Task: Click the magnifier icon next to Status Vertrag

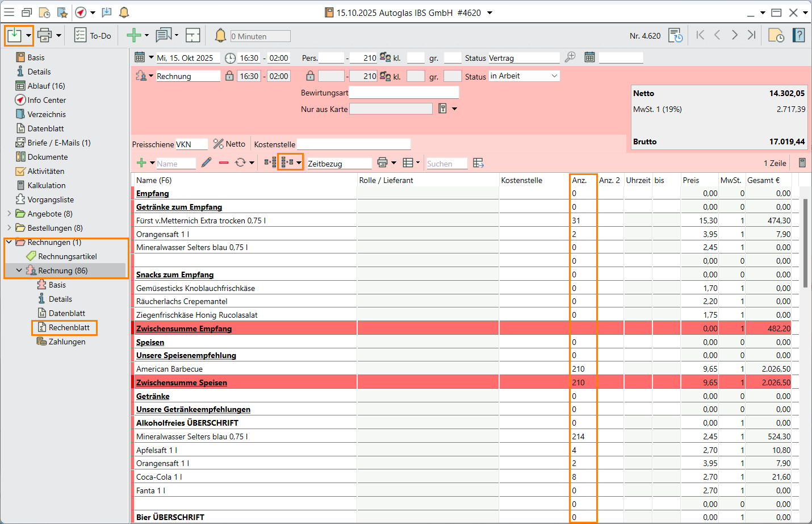Action: point(570,57)
